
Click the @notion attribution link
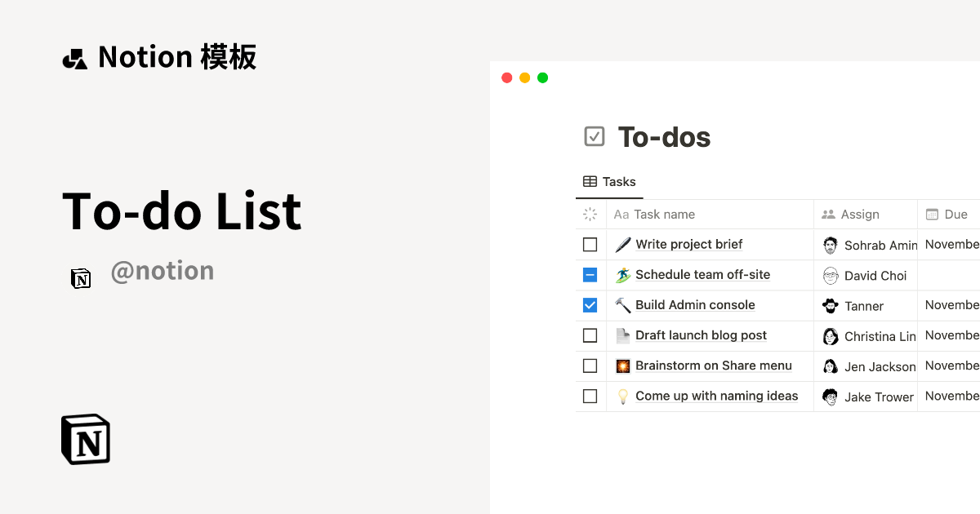(x=163, y=270)
